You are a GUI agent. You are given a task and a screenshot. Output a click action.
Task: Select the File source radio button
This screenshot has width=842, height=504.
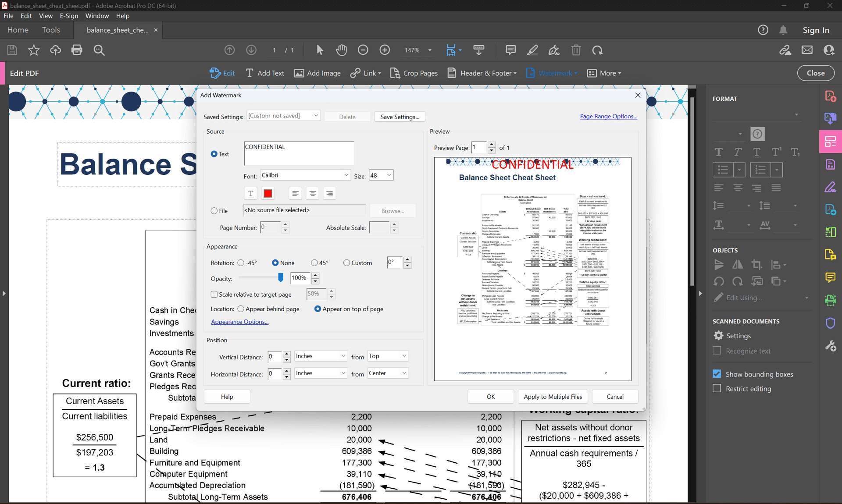tap(214, 211)
